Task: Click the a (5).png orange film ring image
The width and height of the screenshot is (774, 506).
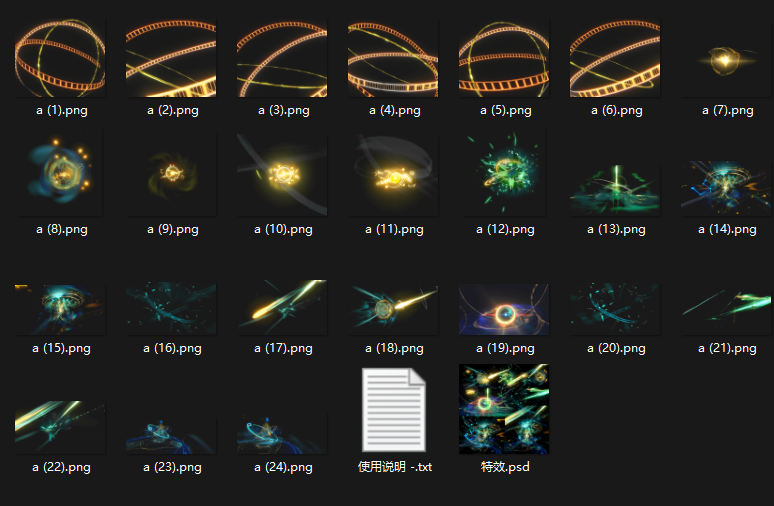Action: [x=503, y=58]
